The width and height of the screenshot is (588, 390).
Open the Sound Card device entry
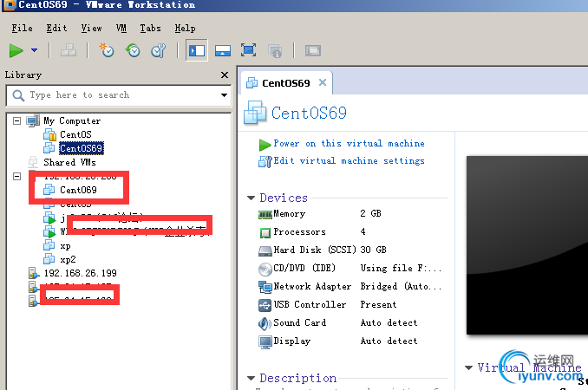pyautogui.click(x=299, y=322)
